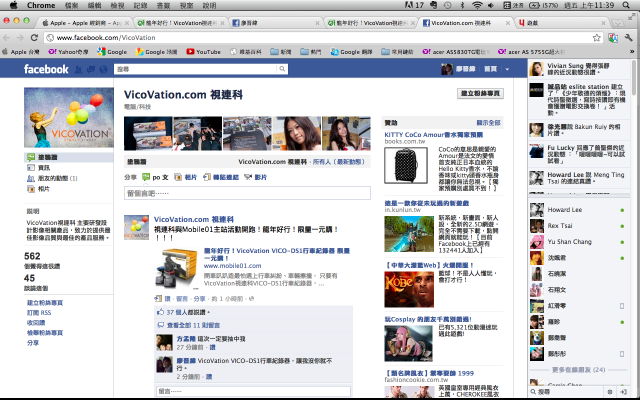640x400 pixels.
Task: Click the VICO-DS1 product thumbnail in post
Action: pos(176,268)
